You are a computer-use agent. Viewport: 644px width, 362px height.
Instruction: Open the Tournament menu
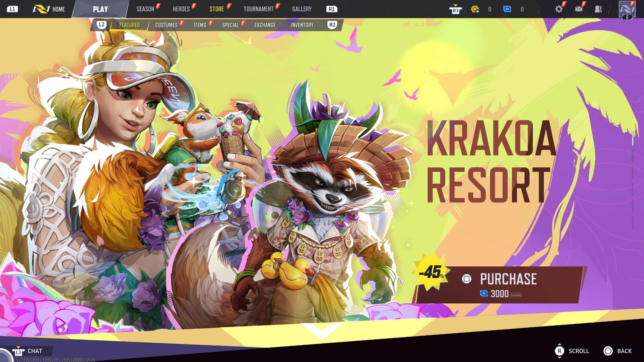258,9
